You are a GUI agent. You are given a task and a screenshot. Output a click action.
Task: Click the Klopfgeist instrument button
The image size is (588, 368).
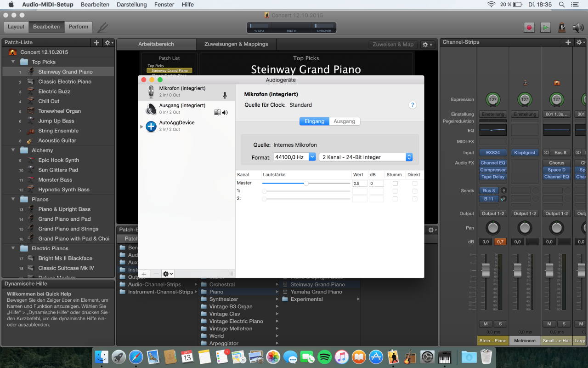(525, 153)
